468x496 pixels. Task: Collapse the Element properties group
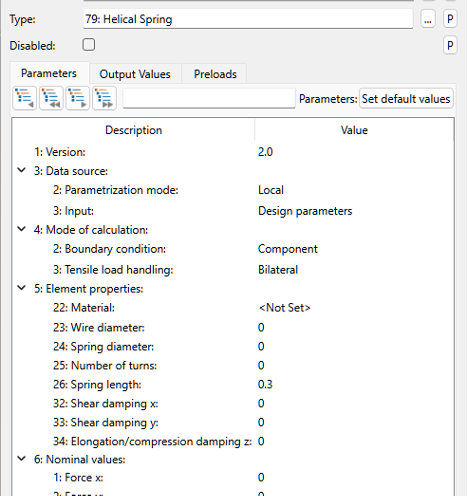point(21,288)
